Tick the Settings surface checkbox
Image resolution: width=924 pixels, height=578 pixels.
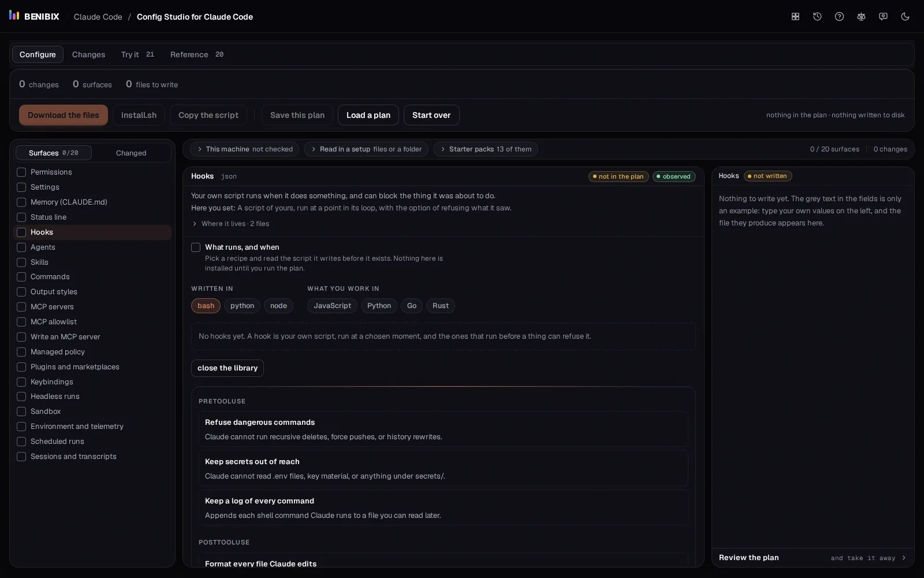click(21, 187)
